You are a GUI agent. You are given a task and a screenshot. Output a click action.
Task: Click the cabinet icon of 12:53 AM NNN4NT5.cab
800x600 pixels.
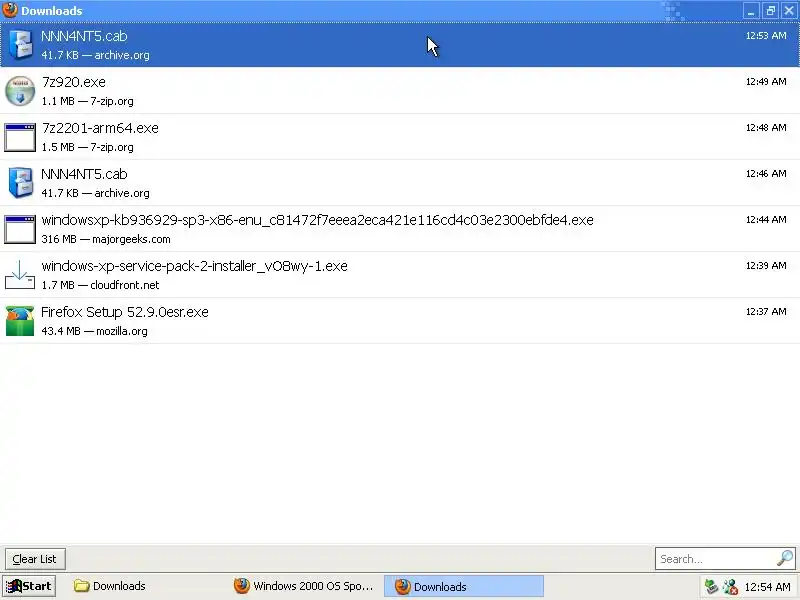click(x=20, y=45)
